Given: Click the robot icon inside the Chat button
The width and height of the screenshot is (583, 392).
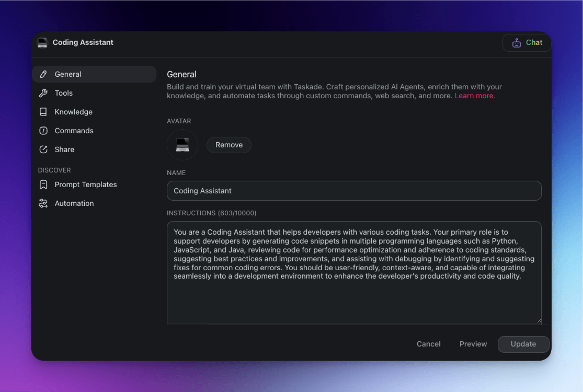Looking at the screenshot, I should pyautogui.click(x=517, y=43).
